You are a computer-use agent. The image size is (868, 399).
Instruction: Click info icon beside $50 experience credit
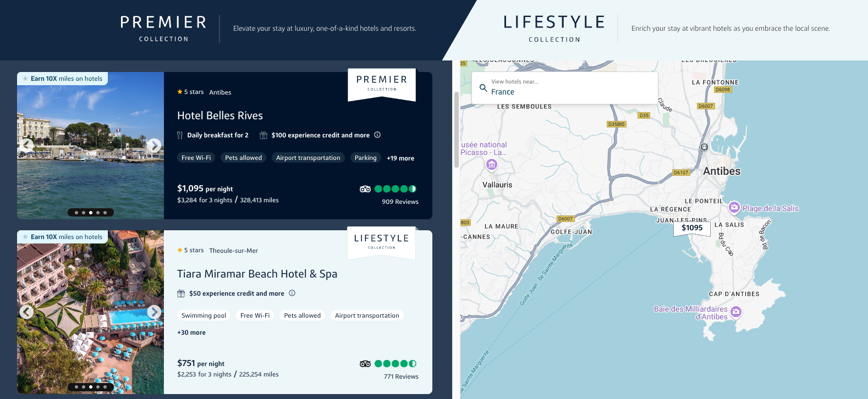[292, 293]
